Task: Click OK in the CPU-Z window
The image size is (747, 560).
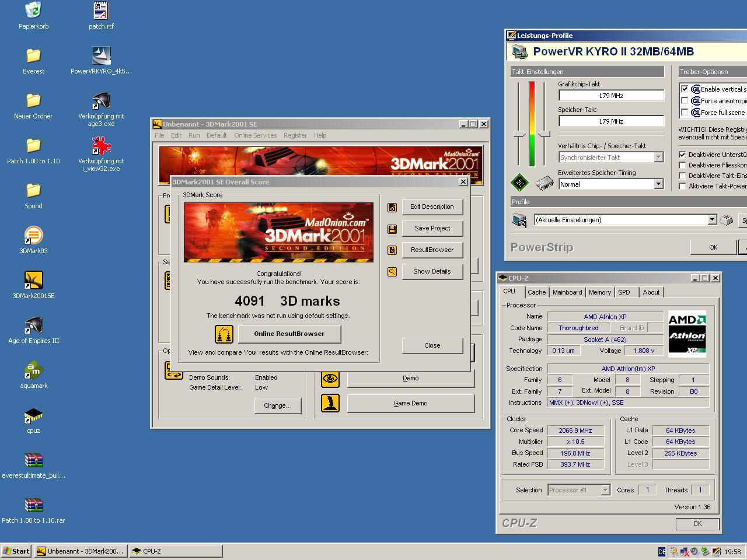Action: point(697,524)
